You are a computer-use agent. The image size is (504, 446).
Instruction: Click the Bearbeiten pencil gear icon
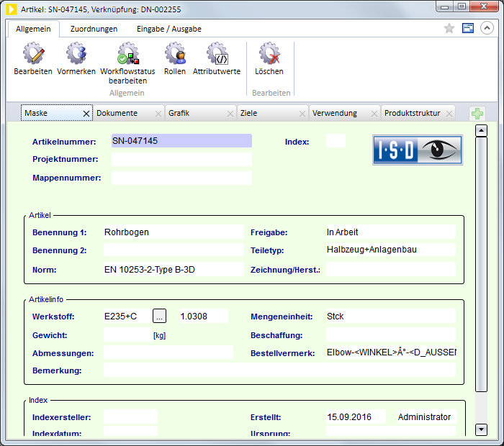coord(33,53)
